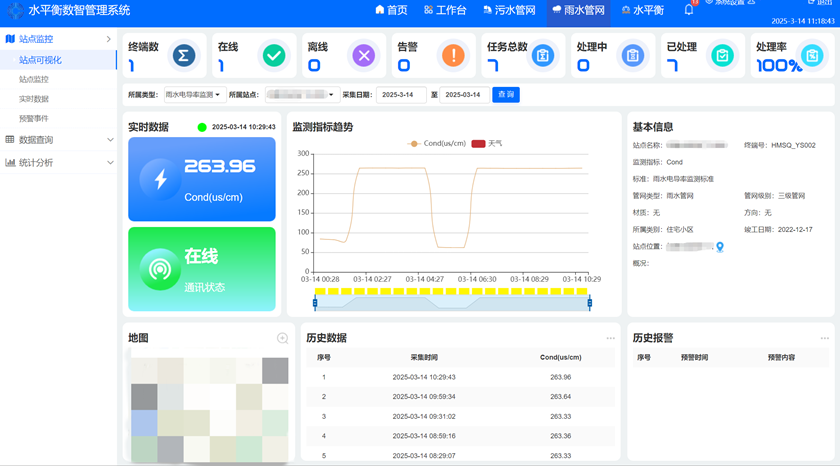Click the map zoom-in plus icon
840x466 pixels.
click(x=282, y=339)
